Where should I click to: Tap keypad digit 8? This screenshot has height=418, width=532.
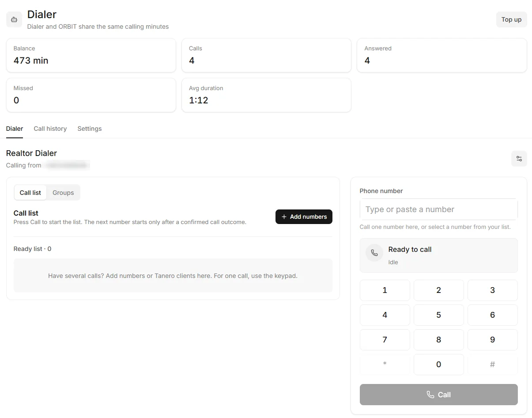[439, 340]
